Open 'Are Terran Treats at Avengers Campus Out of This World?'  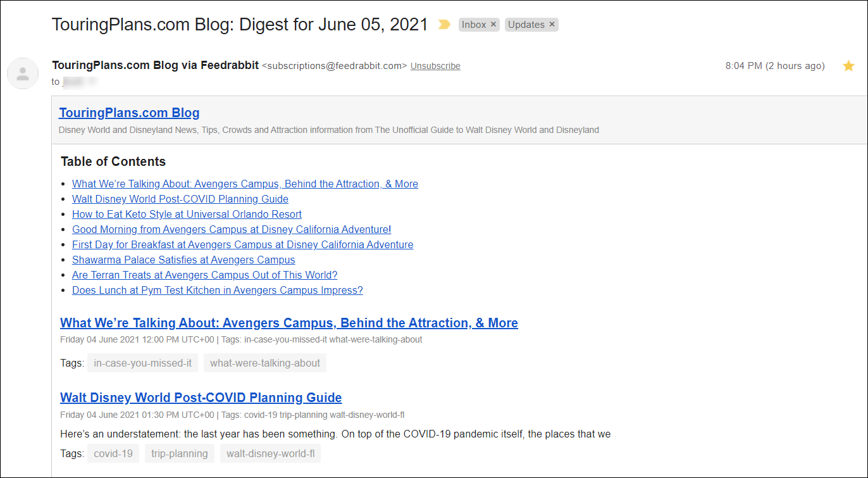click(204, 275)
